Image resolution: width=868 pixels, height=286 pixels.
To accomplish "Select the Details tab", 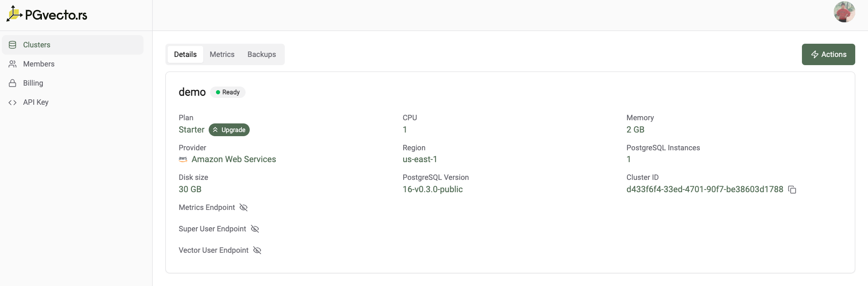I will click(185, 54).
